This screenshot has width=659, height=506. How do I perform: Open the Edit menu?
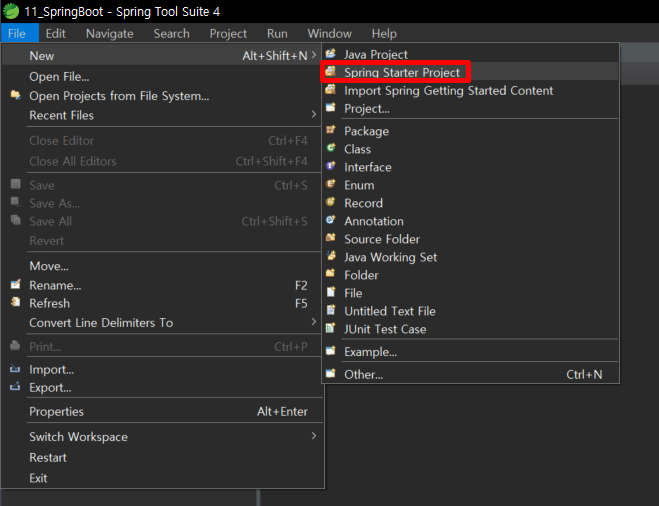coord(55,33)
